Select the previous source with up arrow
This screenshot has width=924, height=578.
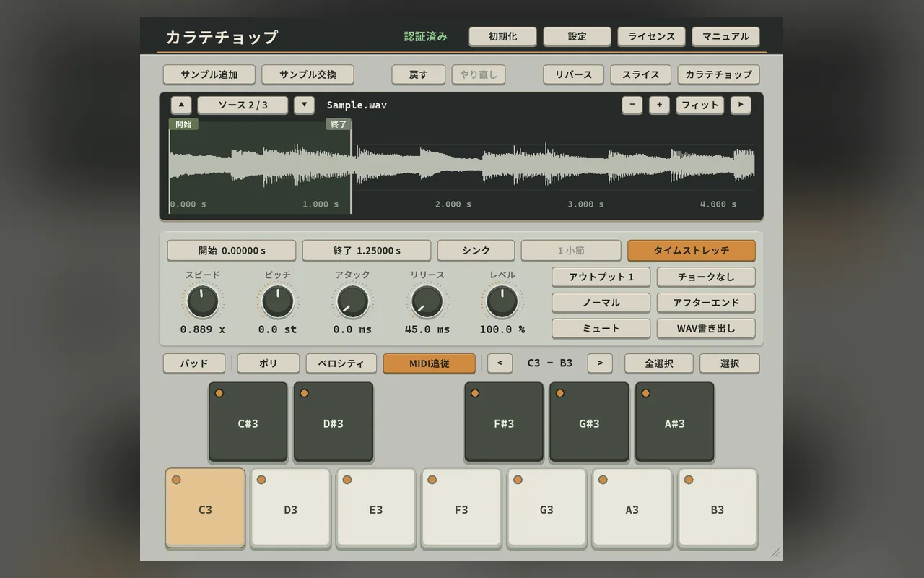point(181,105)
